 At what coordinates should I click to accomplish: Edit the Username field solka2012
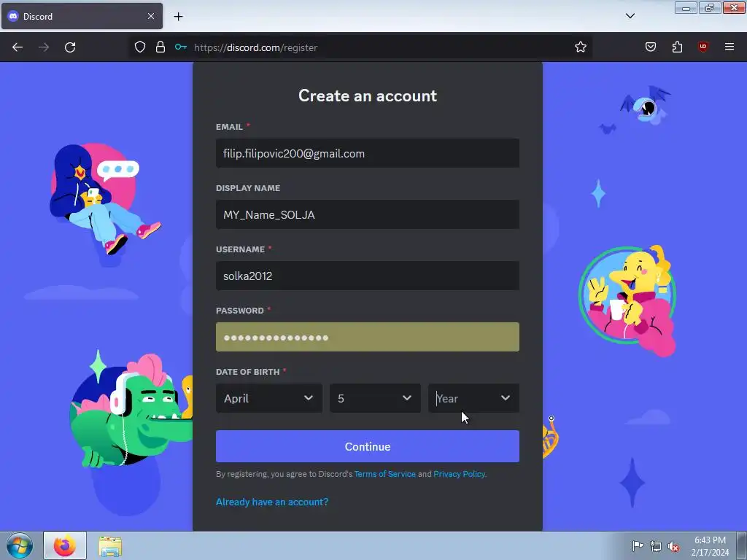pos(368,276)
